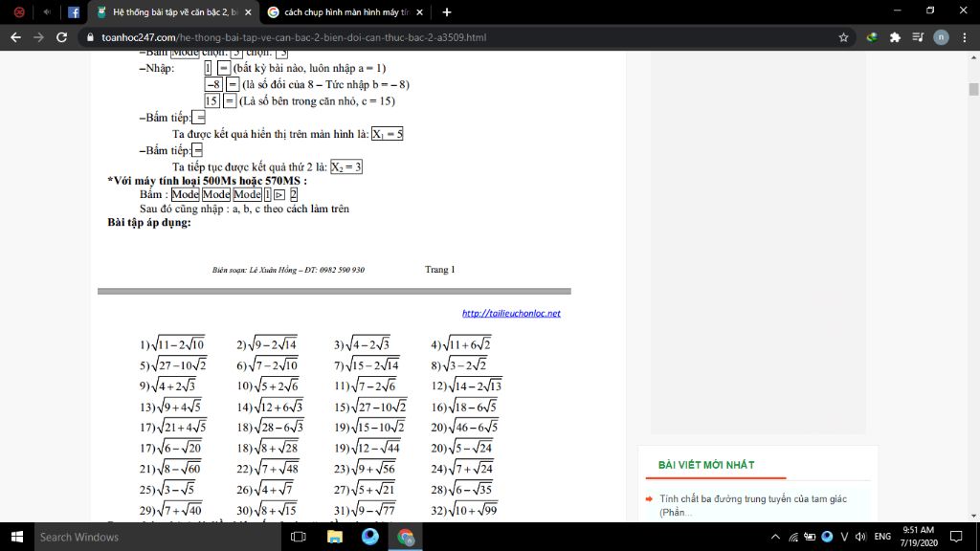
Task: Show hidden system tray icons
Action: (775, 537)
